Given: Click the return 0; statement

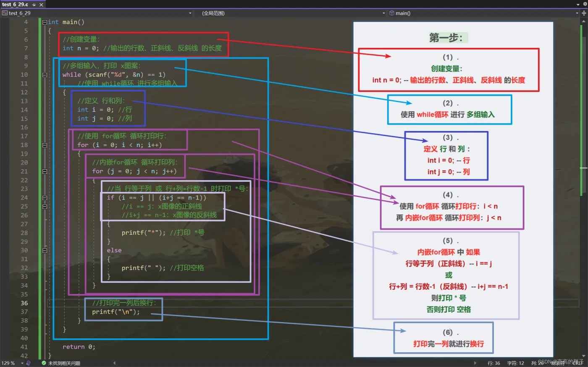Looking at the screenshot, I should (x=79, y=347).
